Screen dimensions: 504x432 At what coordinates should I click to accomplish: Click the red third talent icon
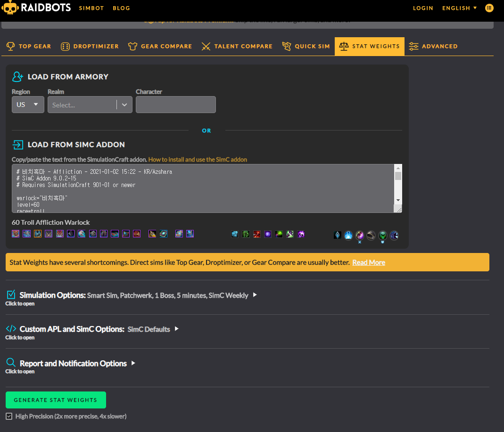pyautogui.click(x=257, y=234)
